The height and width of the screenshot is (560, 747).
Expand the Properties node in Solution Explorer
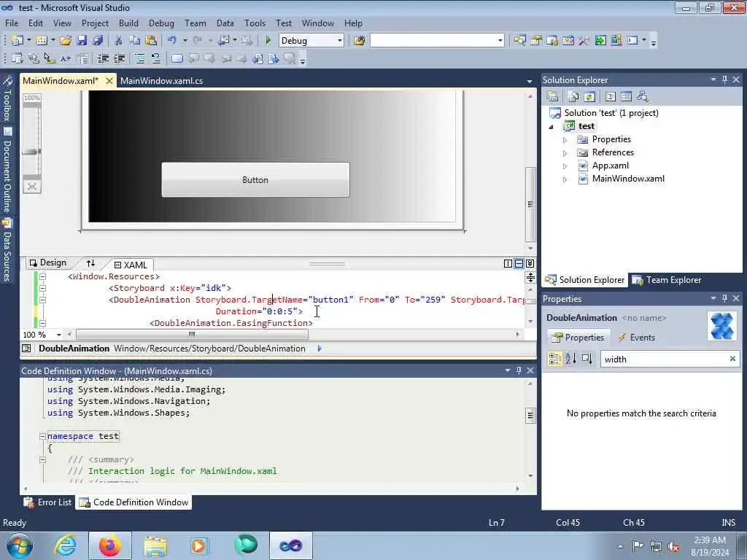point(565,140)
